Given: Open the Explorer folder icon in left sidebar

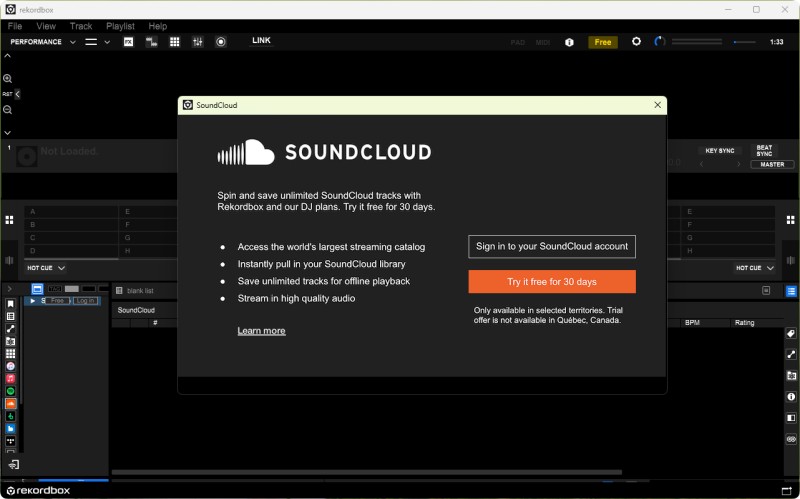Looking at the screenshot, I should pyautogui.click(x=10, y=341).
